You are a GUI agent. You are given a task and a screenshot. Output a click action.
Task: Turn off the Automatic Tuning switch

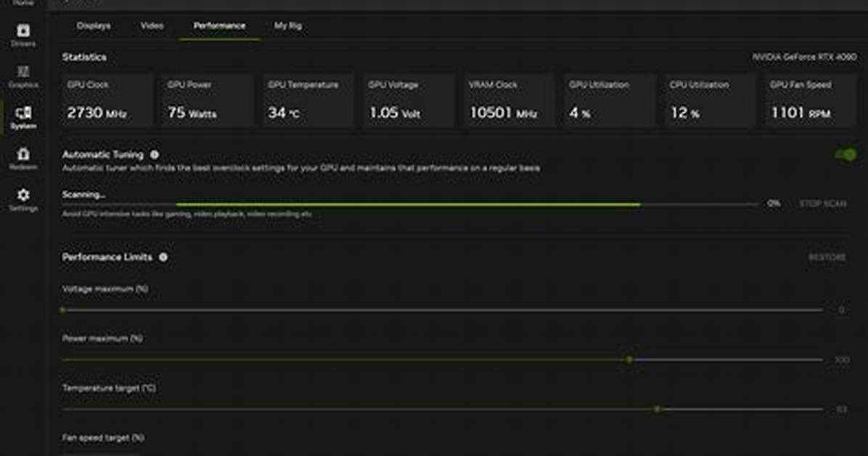pyautogui.click(x=846, y=155)
